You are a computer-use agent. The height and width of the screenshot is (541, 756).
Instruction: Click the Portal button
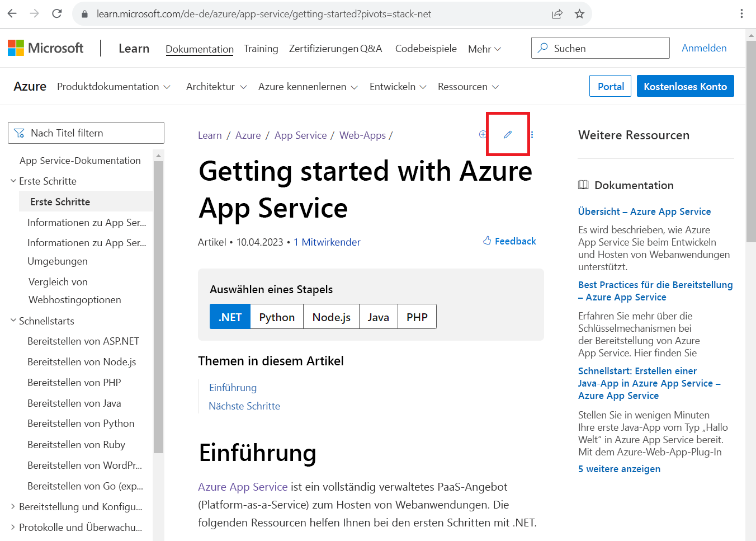[x=611, y=86]
